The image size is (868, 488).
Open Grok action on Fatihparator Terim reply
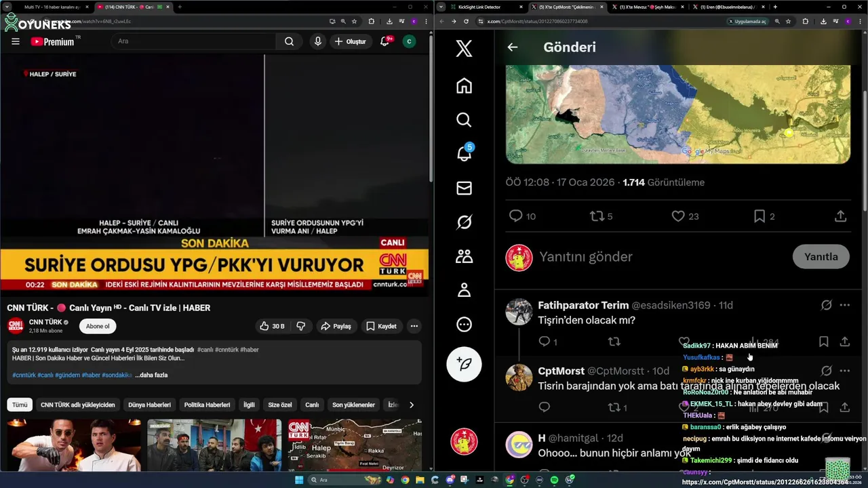tap(826, 305)
